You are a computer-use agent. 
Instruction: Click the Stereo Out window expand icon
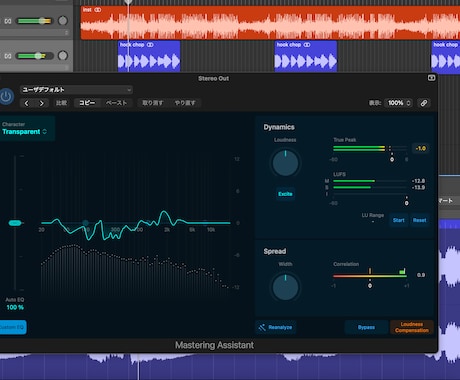pos(431,78)
